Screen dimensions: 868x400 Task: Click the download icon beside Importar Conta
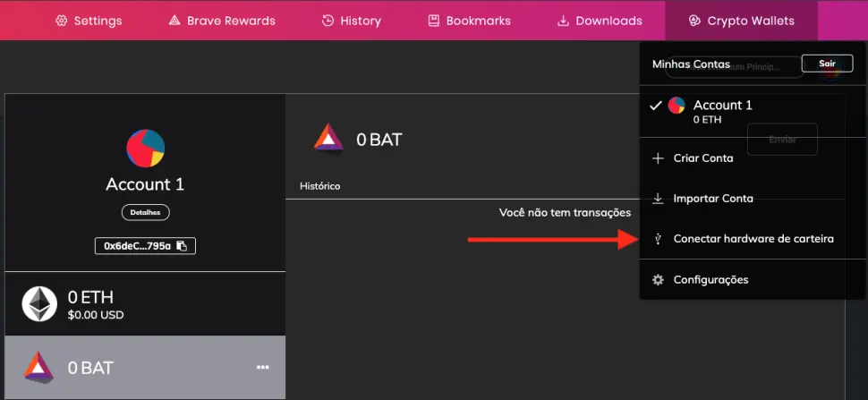click(658, 199)
